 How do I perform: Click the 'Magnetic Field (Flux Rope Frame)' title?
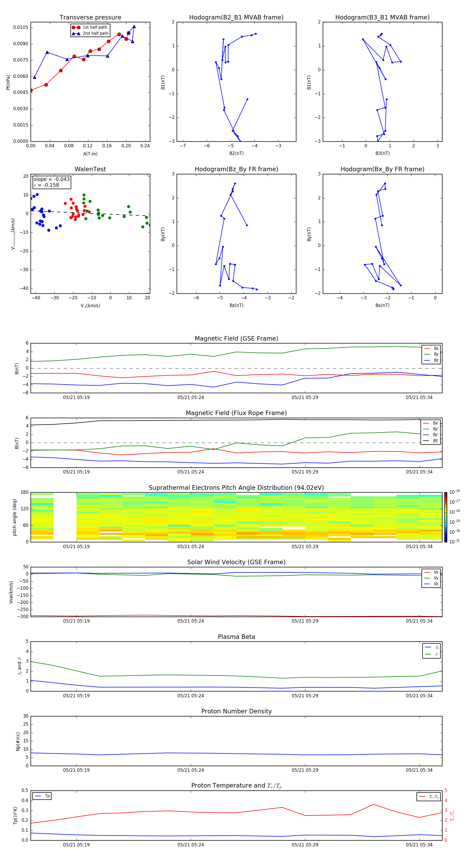click(236, 413)
